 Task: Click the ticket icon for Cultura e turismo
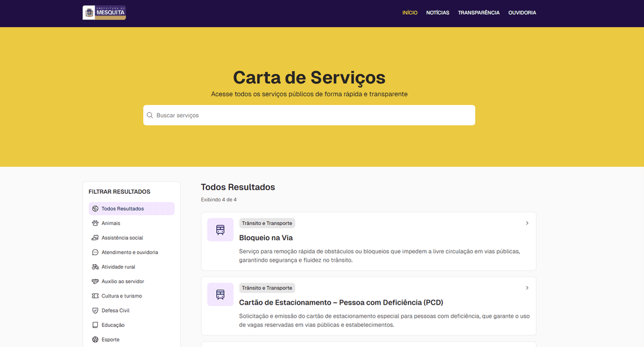pos(95,296)
